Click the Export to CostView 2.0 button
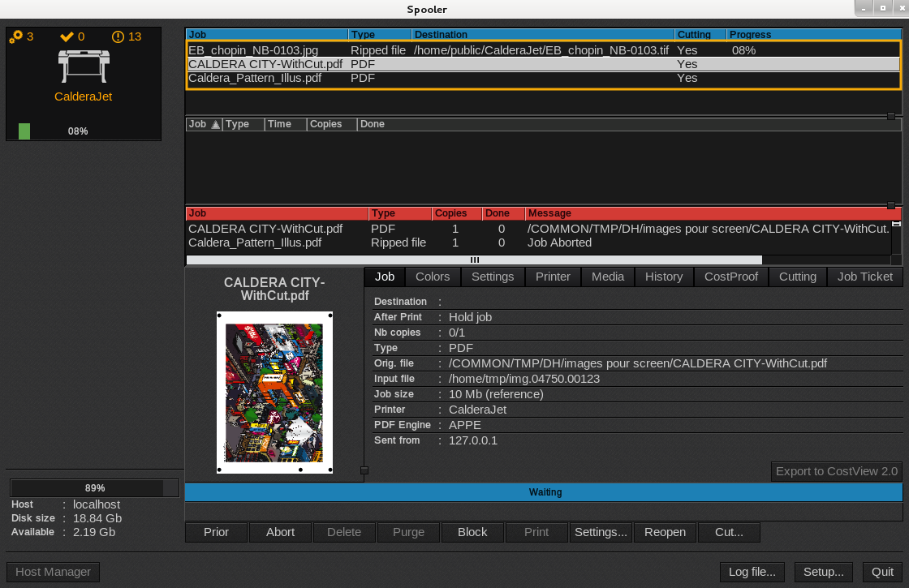The width and height of the screenshot is (909, 588). (x=836, y=471)
